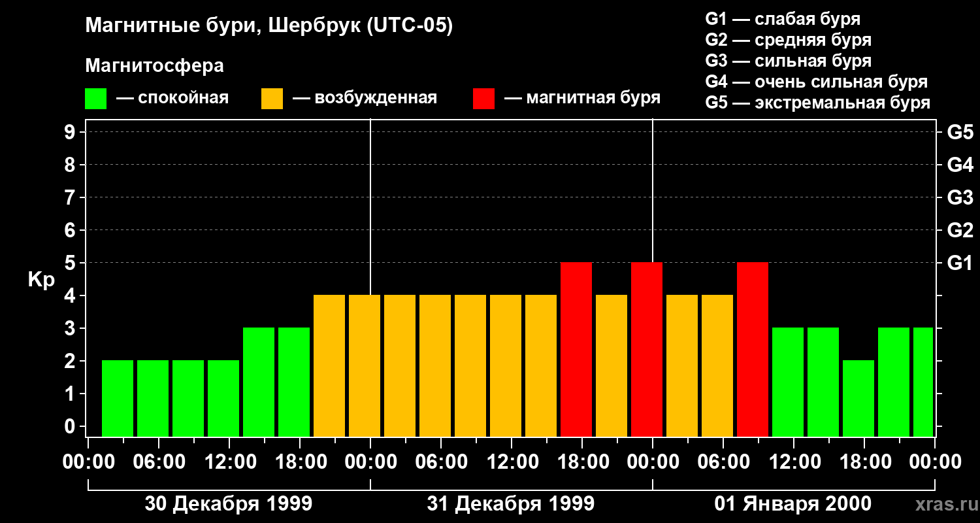Select the 'Магнитосфера' legend heading
980x523 pixels.
[154, 66]
